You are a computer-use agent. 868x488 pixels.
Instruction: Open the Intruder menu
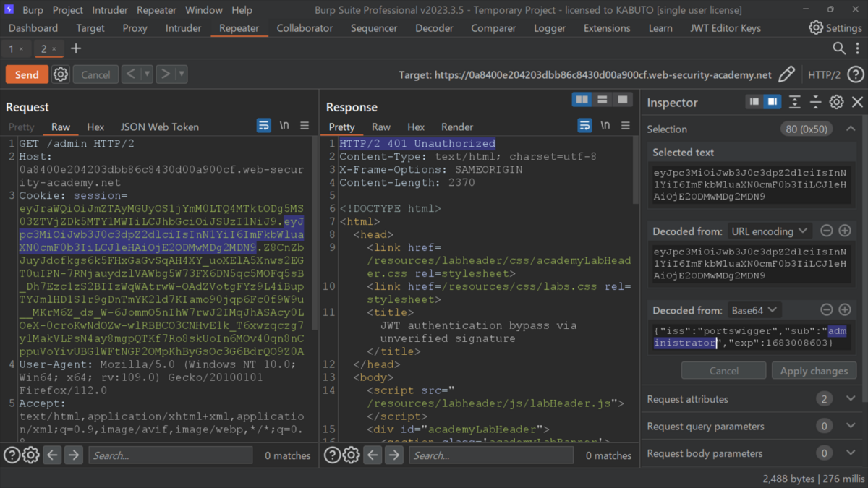[x=109, y=10]
